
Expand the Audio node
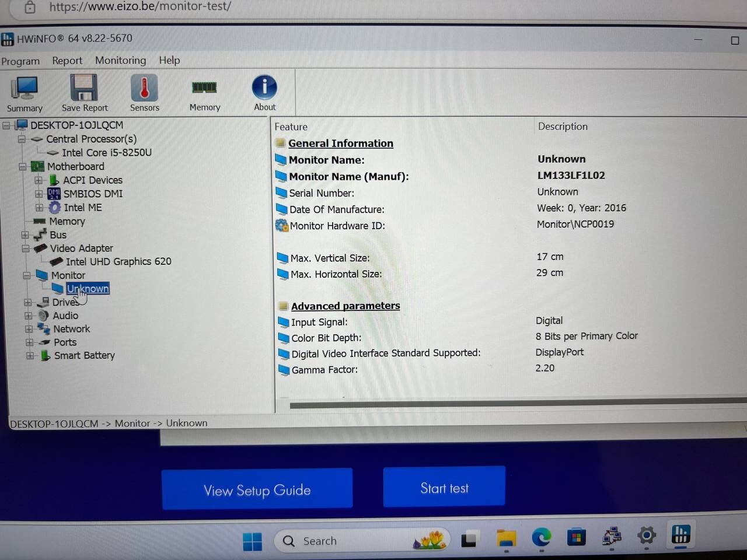tap(28, 316)
